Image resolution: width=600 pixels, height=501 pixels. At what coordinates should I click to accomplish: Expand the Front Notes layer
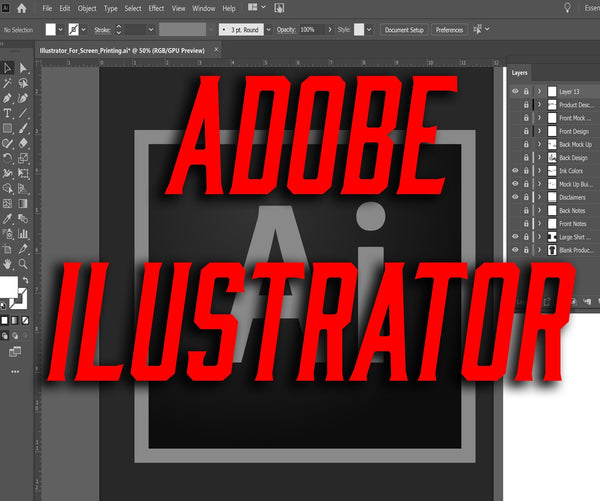coord(539,224)
